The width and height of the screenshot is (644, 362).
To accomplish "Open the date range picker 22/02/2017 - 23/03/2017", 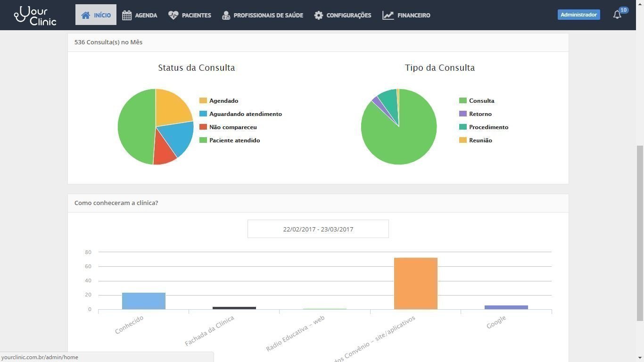I will pos(318,229).
